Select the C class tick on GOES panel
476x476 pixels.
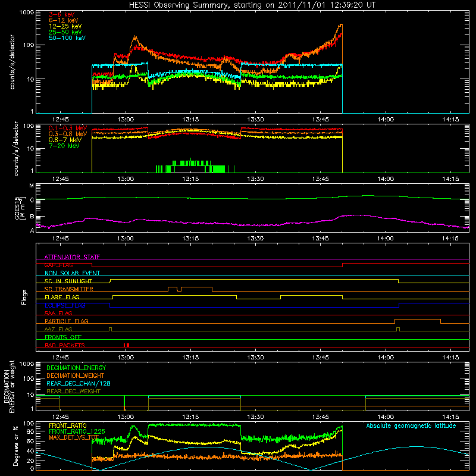click(32, 200)
